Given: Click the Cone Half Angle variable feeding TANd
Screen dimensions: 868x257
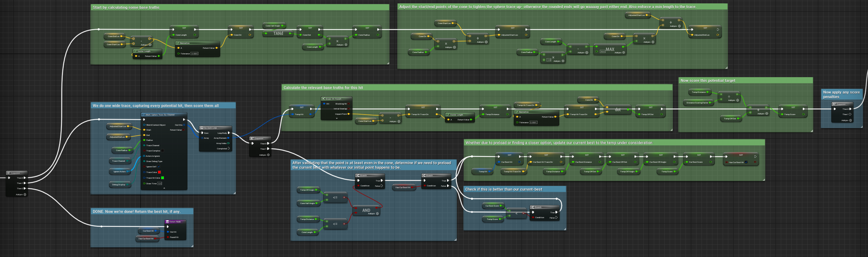Looking at the screenshot, I should (x=275, y=26).
